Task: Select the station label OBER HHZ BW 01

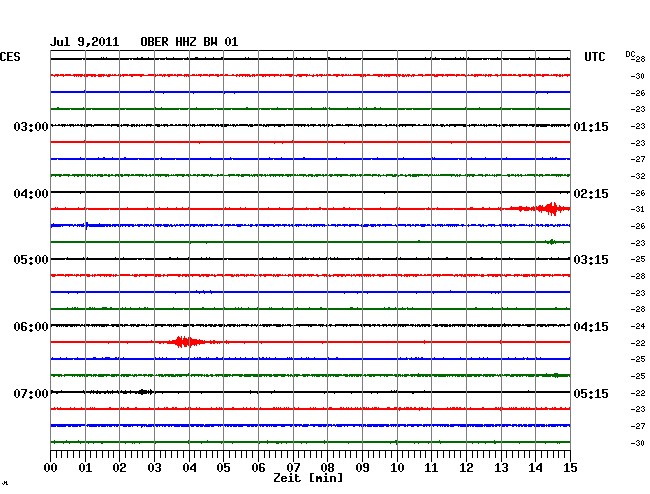Action: (189, 42)
